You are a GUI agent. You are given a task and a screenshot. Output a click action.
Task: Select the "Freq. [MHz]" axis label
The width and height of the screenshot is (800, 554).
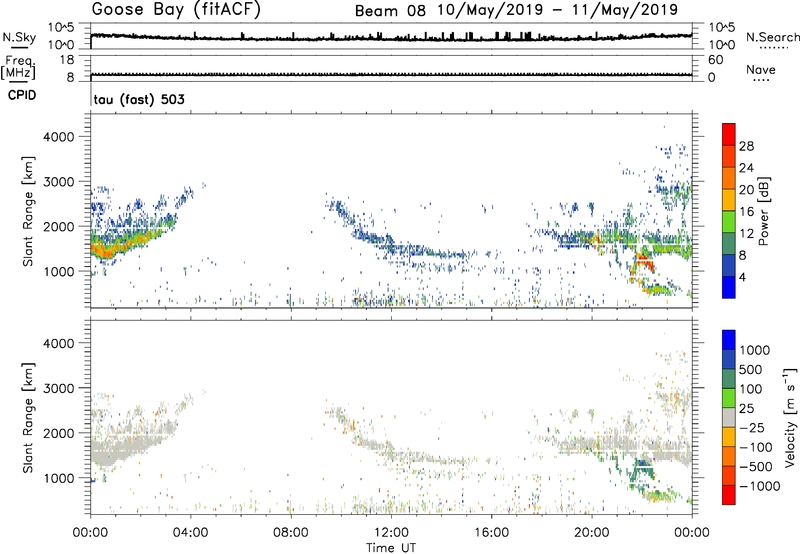(x=18, y=67)
